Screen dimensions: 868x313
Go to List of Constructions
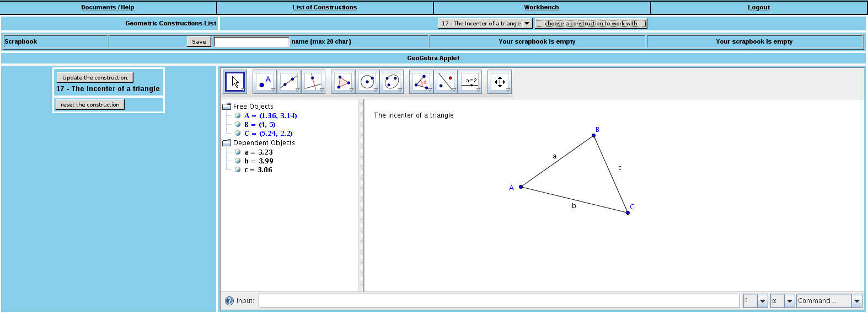click(x=324, y=7)
